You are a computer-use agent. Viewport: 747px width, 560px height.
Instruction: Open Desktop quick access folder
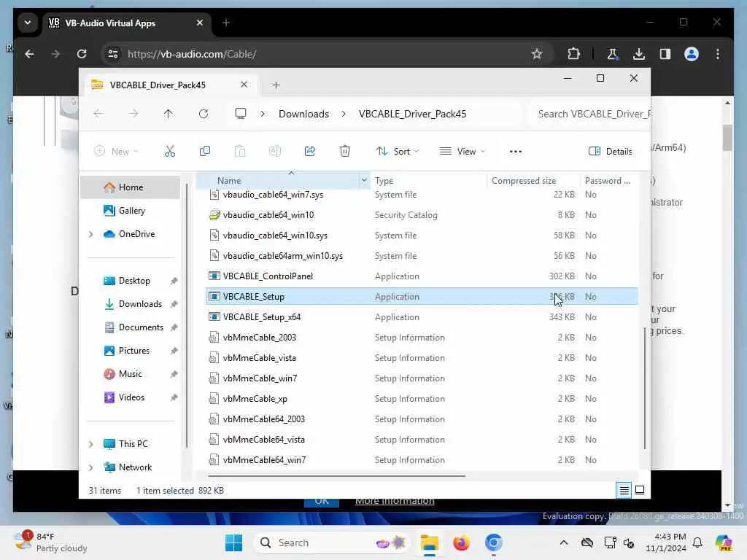(131, 281)
